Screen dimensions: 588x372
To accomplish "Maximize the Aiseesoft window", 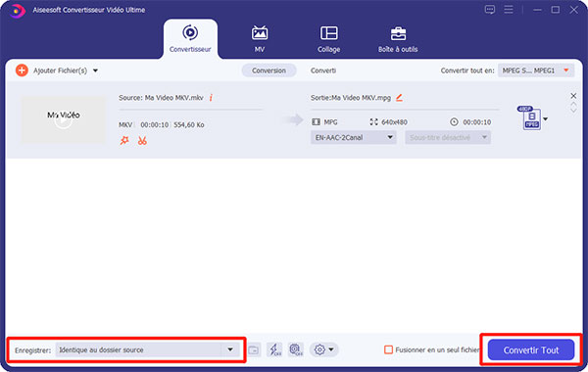I will (x=556, y=10).
